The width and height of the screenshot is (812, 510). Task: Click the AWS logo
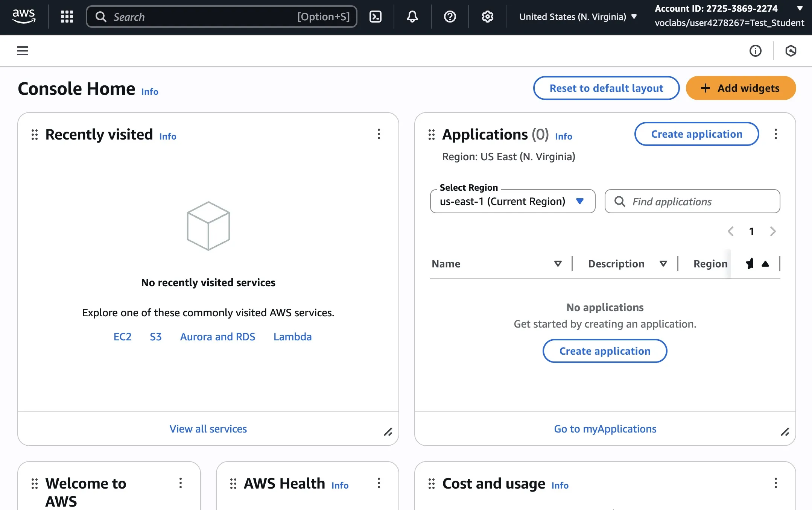24,16
